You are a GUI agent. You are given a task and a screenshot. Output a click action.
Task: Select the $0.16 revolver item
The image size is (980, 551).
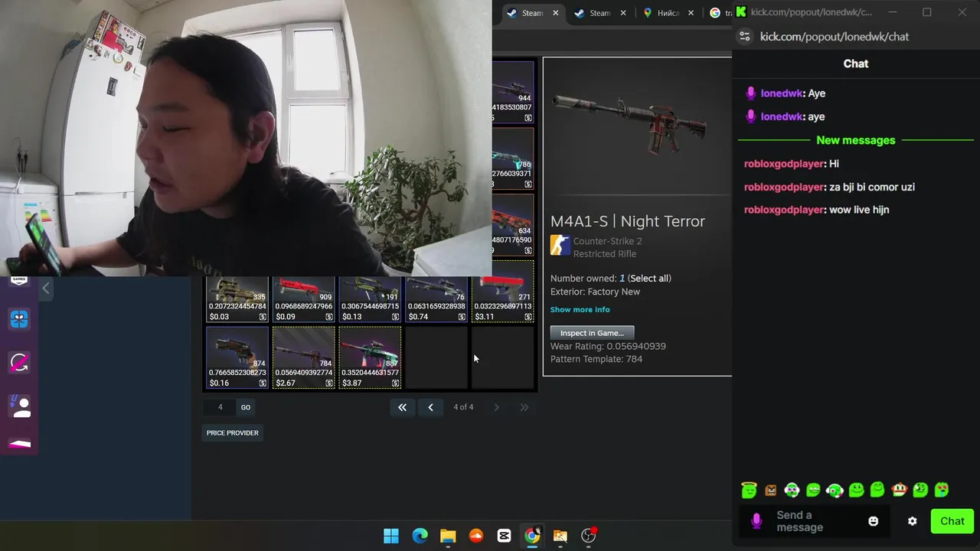(237, 357)
